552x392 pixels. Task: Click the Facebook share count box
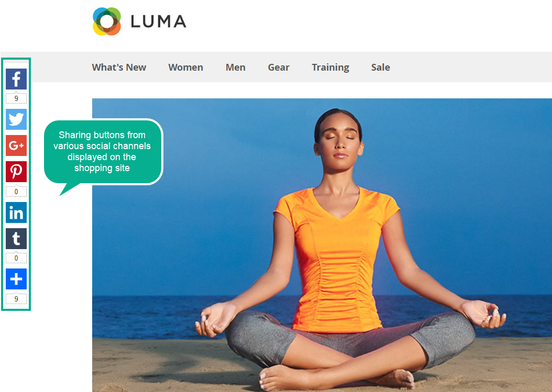[x=16, y=98]
